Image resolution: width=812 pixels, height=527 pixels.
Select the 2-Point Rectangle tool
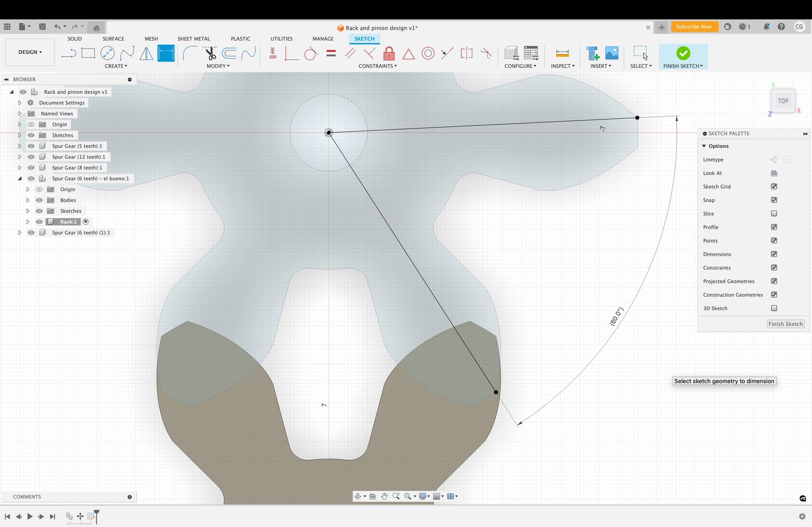88,53
